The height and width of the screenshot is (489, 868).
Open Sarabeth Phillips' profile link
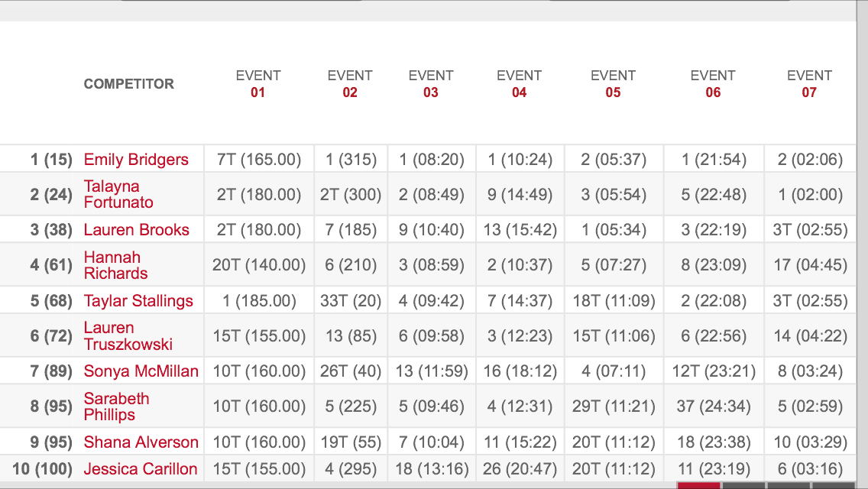coord(116,406)
